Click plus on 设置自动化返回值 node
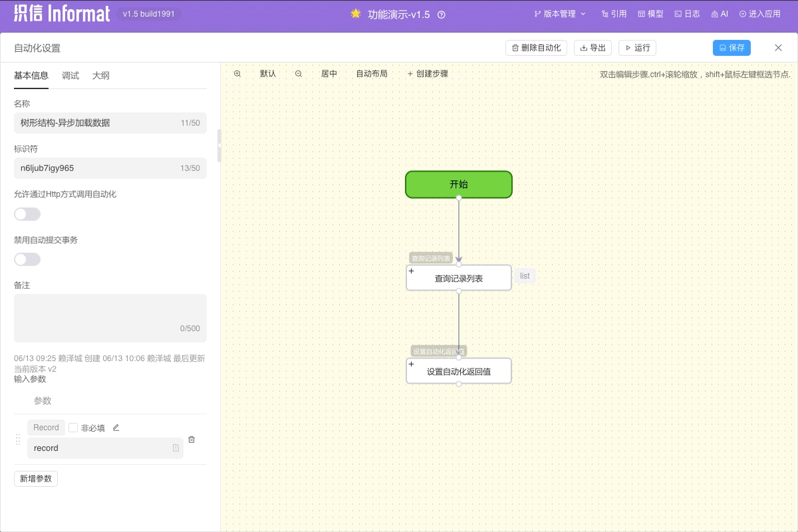Image resolution: width=798 pixels, height=532 pixels. [x=411, y=364]
